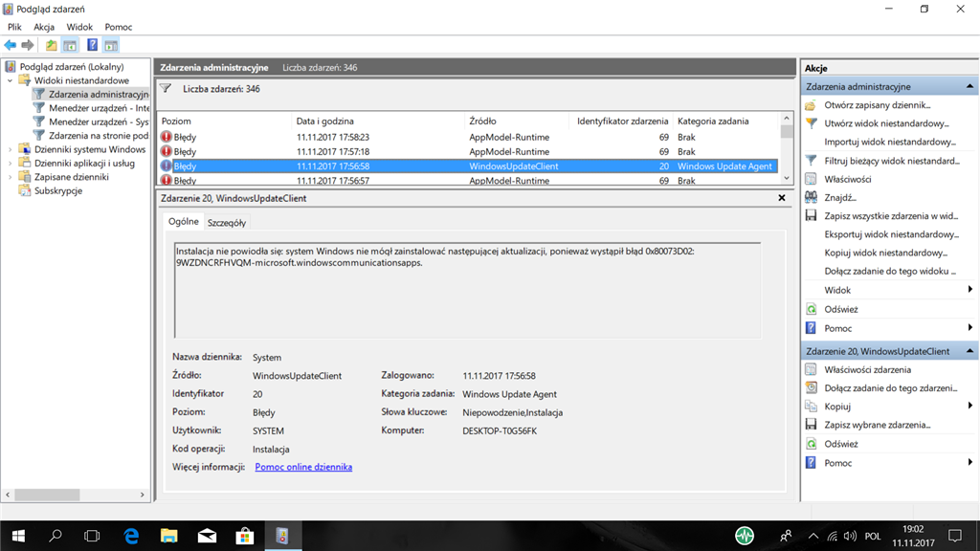Click the Zapisz wybrane zdarzenia disk icon
The image size is (980, 551).
tap(812, 425)
